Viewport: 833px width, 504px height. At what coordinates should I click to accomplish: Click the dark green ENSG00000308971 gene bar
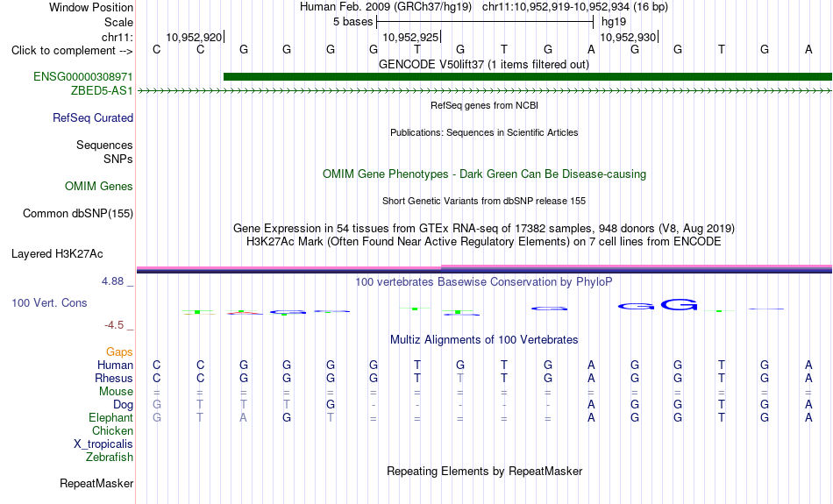[x=528, y=77]
